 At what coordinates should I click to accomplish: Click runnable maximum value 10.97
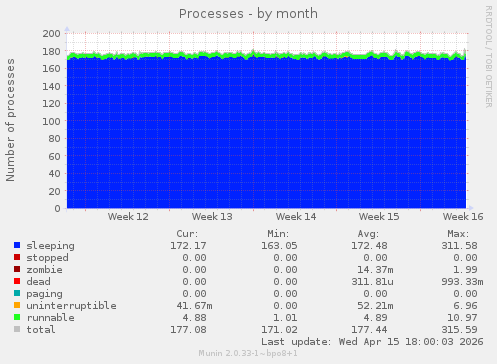pyautogui.click(x=463, y=318)
